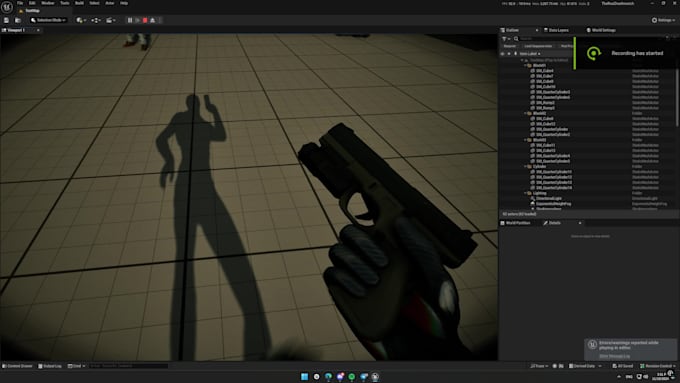Open the Output Log
680x383 pixels.
click(x=50, y=366)
